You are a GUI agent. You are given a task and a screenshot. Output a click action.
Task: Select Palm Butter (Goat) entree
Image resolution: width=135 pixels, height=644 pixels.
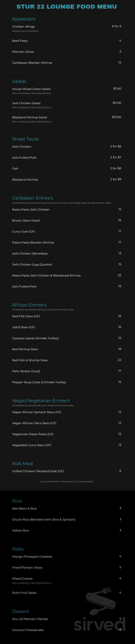[26, 371]
